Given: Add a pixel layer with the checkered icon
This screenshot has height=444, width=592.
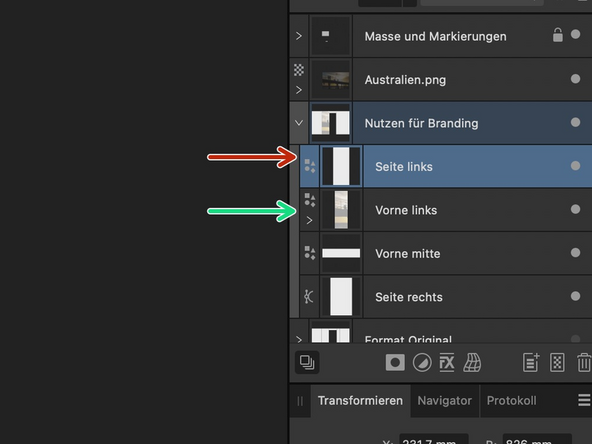Looking at the screenshot, I should tap(557, 363).
